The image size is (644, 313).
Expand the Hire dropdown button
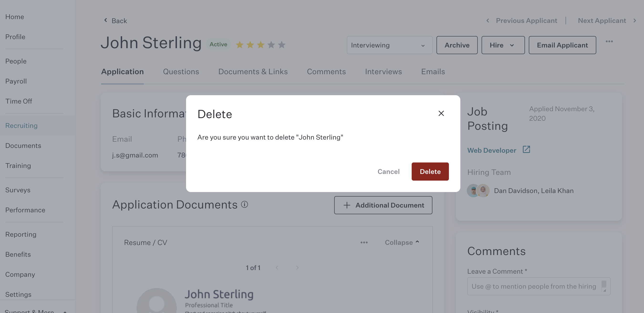point(503,45)
